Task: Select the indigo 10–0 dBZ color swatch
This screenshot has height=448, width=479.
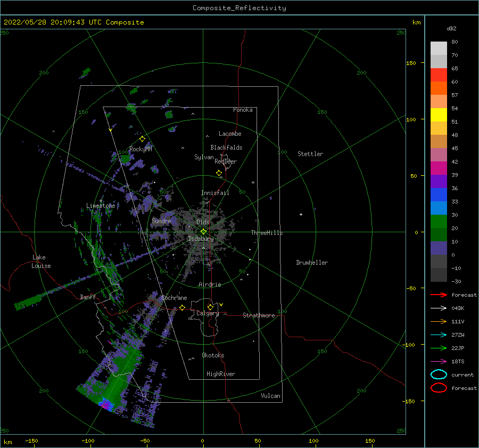Action: click(439, 248)
